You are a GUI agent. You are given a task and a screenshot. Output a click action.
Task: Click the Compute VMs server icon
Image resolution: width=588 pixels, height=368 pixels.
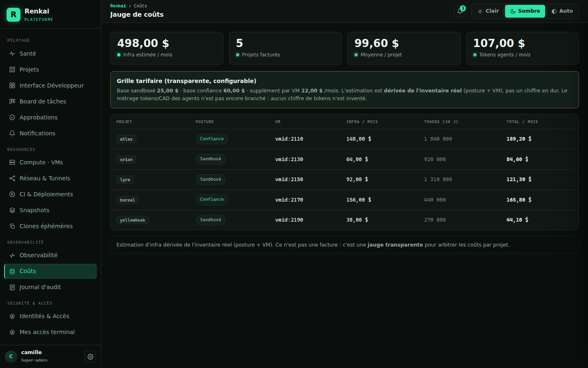pos(12,162)
